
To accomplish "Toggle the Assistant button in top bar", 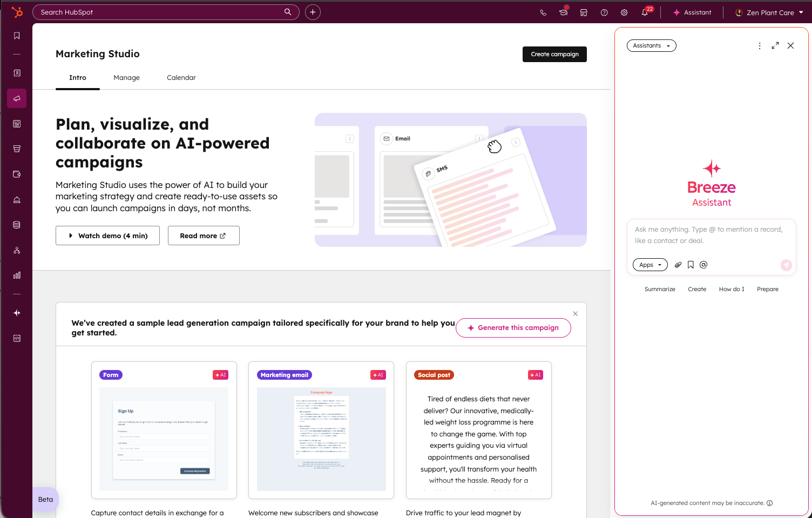I will pyautogui.click(x=692, y=12).
